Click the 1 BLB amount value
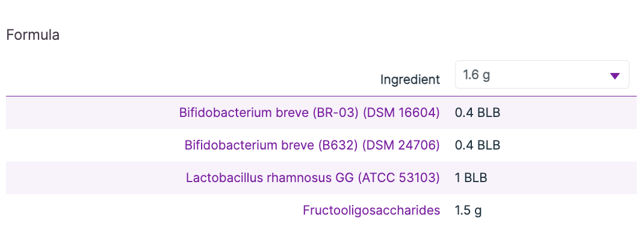The image size is (644, 246). (x=471, y=178)
